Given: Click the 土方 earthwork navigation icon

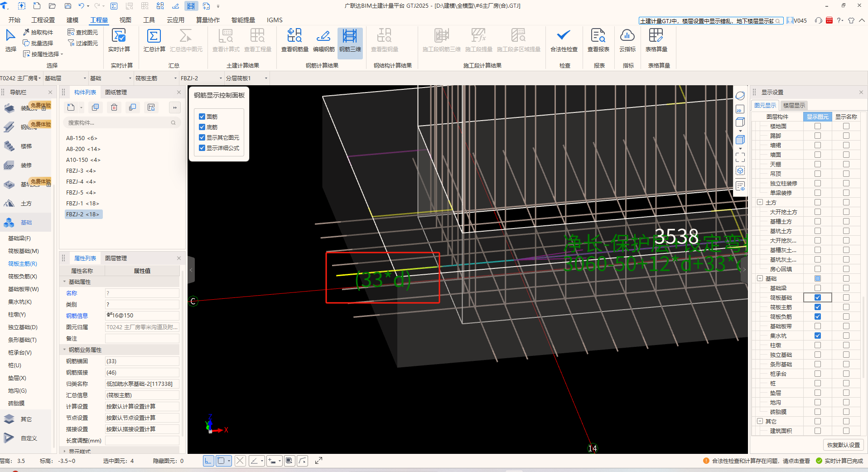Looking at the screenshot, I should click(10, 204).
